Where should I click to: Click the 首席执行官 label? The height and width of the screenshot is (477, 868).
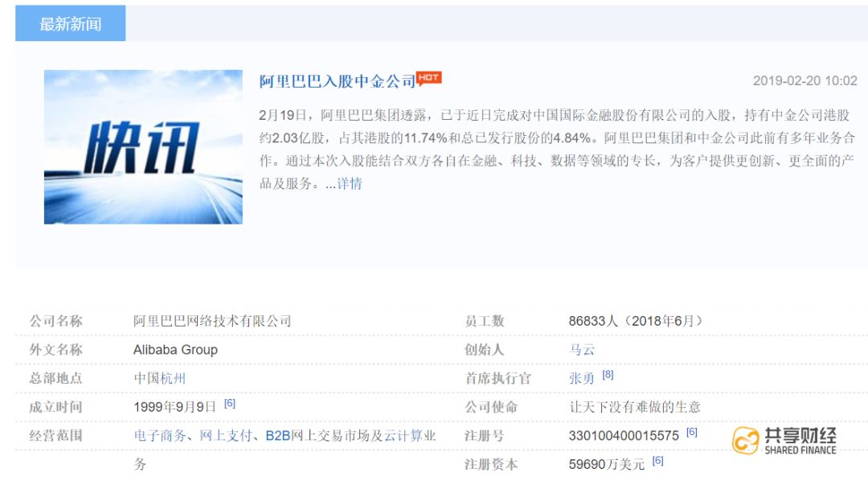click(497, 378)
